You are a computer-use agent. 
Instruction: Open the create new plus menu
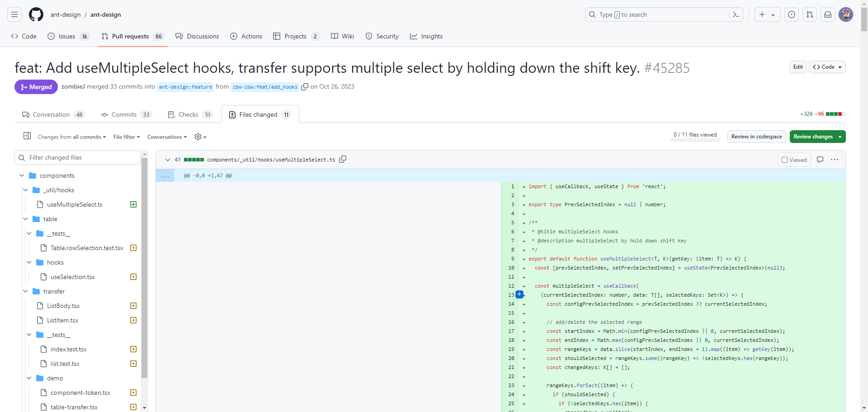pos(767,14)
